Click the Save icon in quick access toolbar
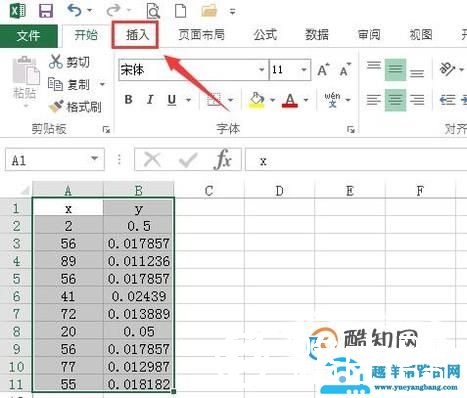Image resolution: width=467 pixels, height=398 pixels. [x=46, y=10]
